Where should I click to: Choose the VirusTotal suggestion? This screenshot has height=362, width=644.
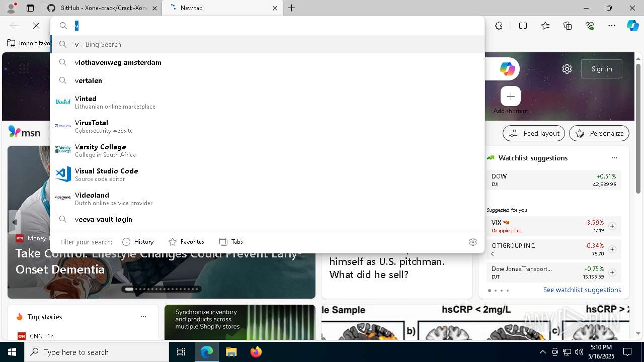pyautogui.click(x=267, y=126)
